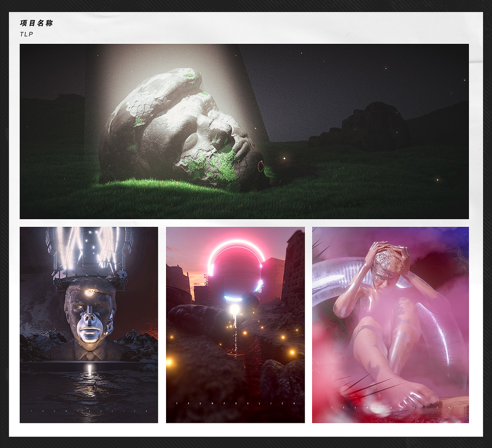Open the pink chrome sitting figure poster

(390, 325)
